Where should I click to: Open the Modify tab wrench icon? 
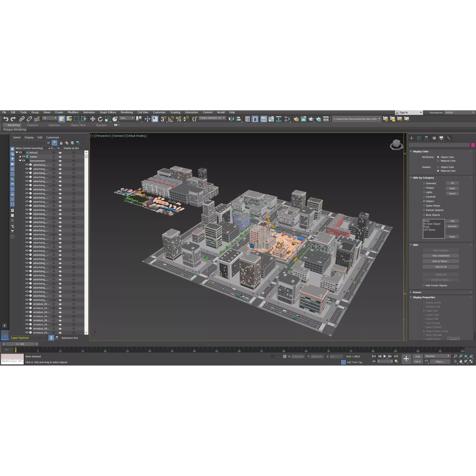[449, 138]
